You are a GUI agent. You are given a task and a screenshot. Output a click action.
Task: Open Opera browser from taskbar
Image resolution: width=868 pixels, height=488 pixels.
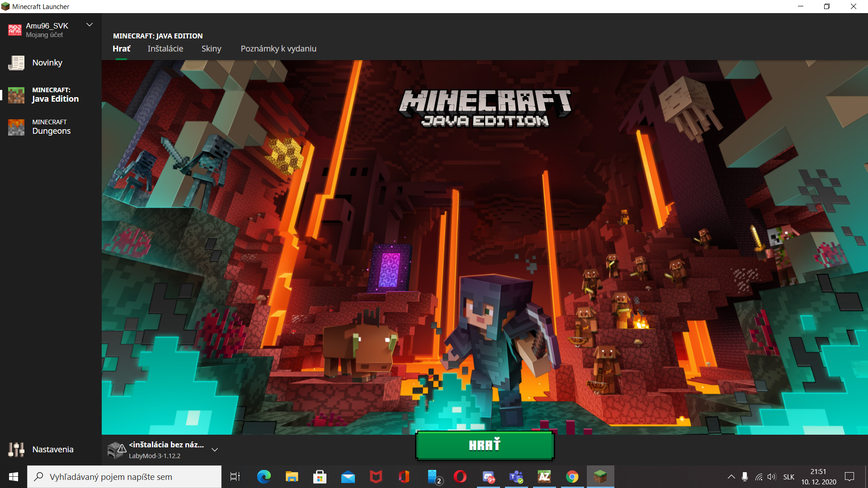coord(460,477)
